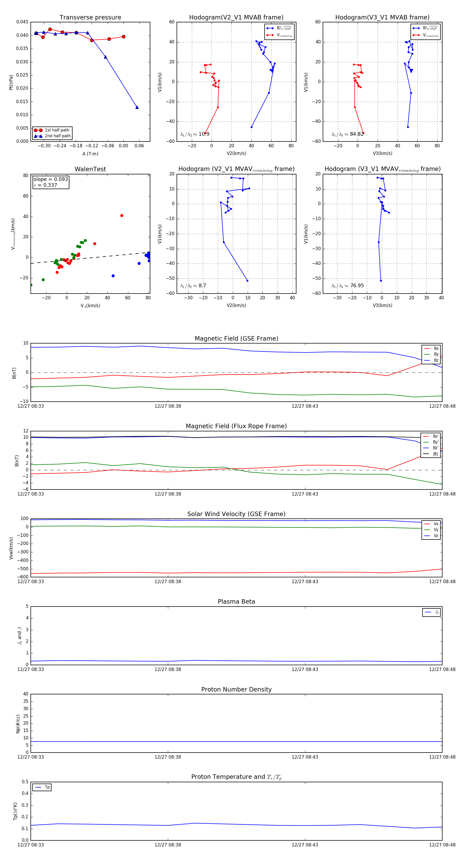Click the Vremaining legend entry in V2_V1 MVAB hodogram
This screenshot has width=473, height=868.
[x=279, y=35]
